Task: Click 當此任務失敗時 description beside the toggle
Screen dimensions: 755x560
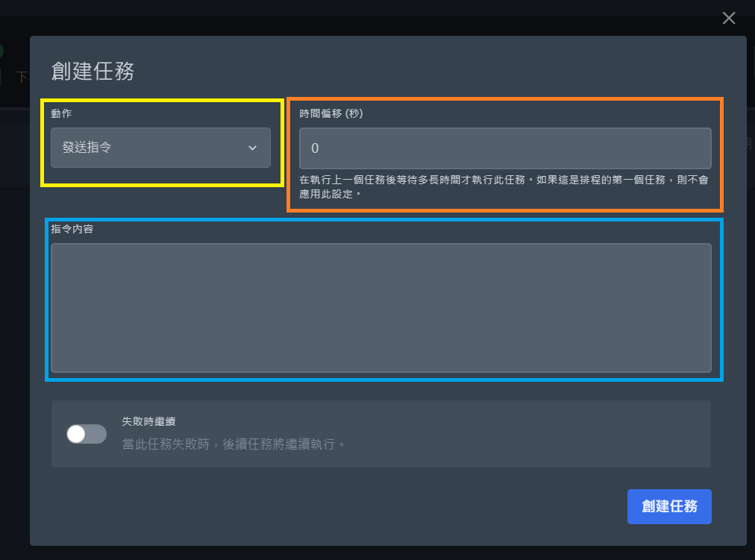Action: (x=234, y=444)
